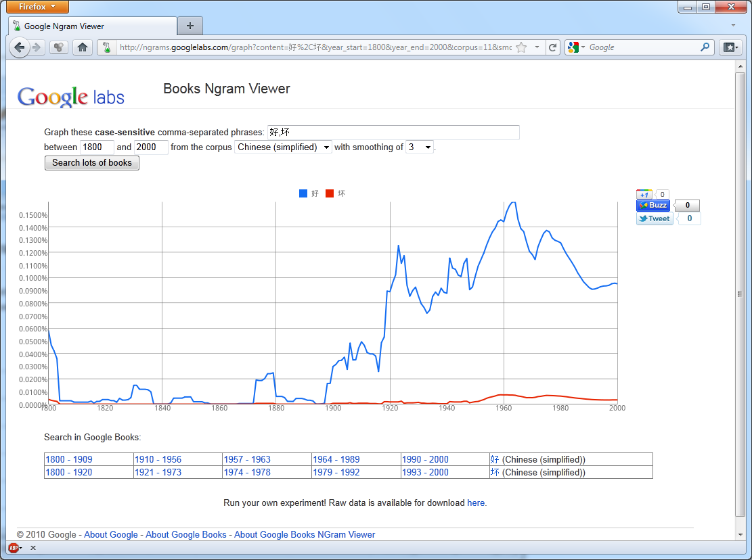This screenshot has height=560, width=752.
Task: Click the vertical scrollbar up arrow
Action: (740, 66)
